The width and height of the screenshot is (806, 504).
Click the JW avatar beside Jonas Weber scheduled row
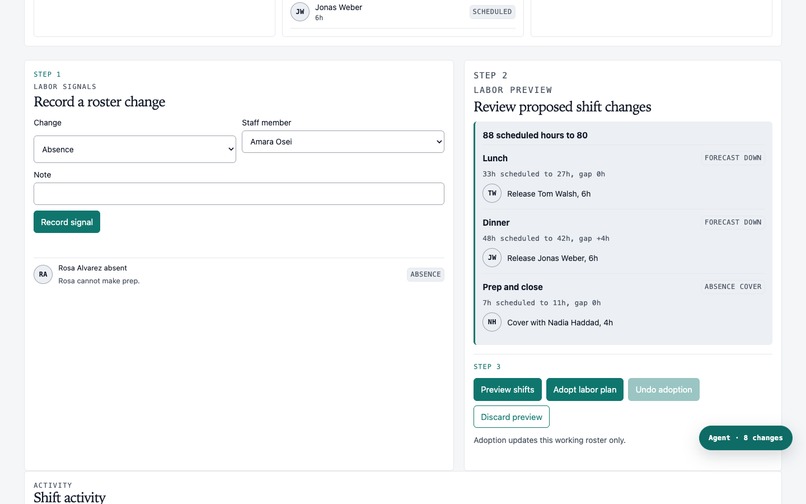tap(300, 12)
